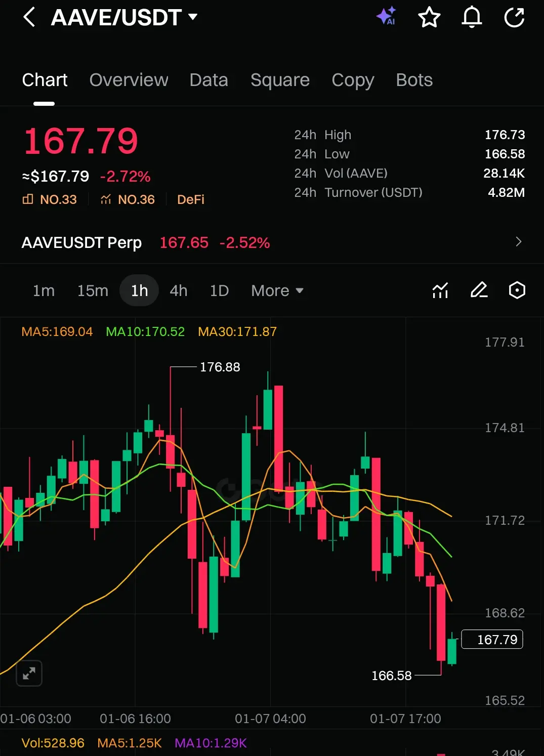Open the AAVEUSDT Perp contract row
The height and width of the screenshot is (756, 544).
(272, 242)
